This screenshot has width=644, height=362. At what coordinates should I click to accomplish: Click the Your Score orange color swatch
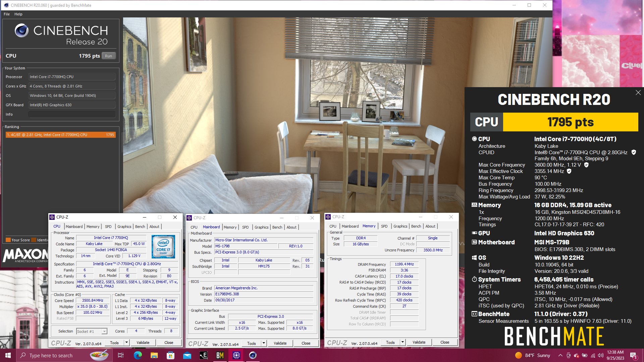[8, 240]
